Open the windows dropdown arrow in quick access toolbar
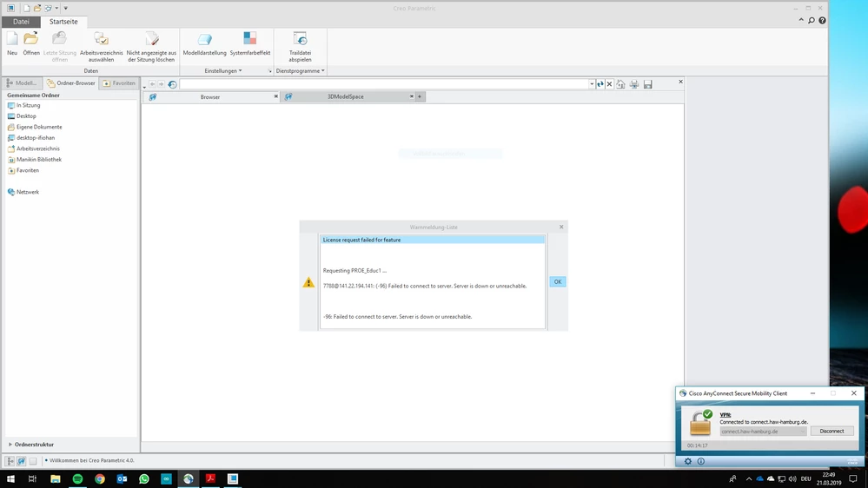This screenshot has height=488, width=868. click(x=56, y=9)
